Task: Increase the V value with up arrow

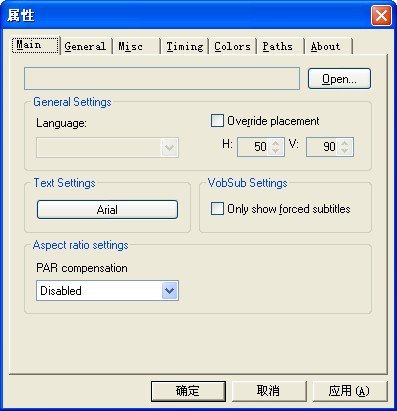Action: coord(345,143)
